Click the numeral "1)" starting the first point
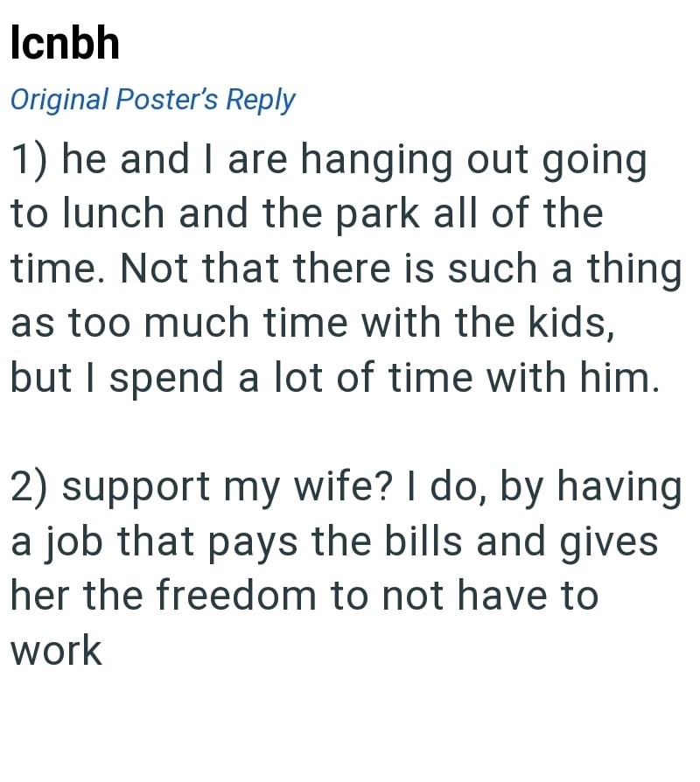The width and height of the screenshot is (700, 782). (29, 161)
